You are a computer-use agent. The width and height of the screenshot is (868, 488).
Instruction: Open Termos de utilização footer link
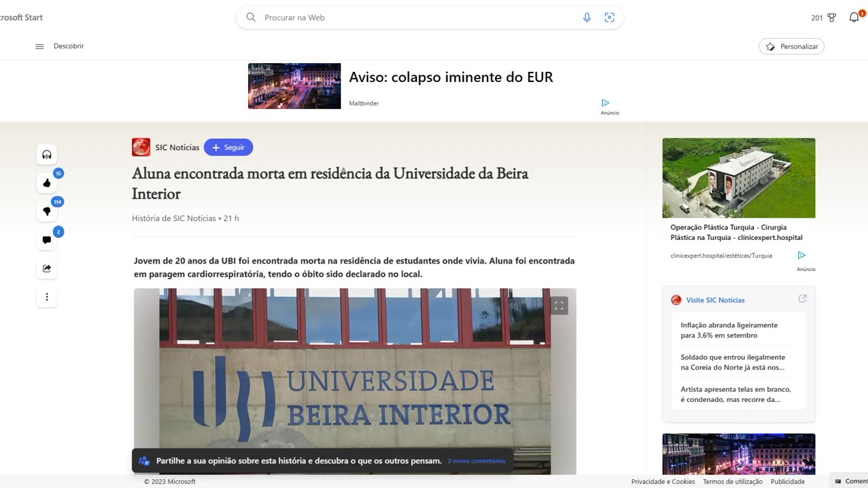[732, 481]
